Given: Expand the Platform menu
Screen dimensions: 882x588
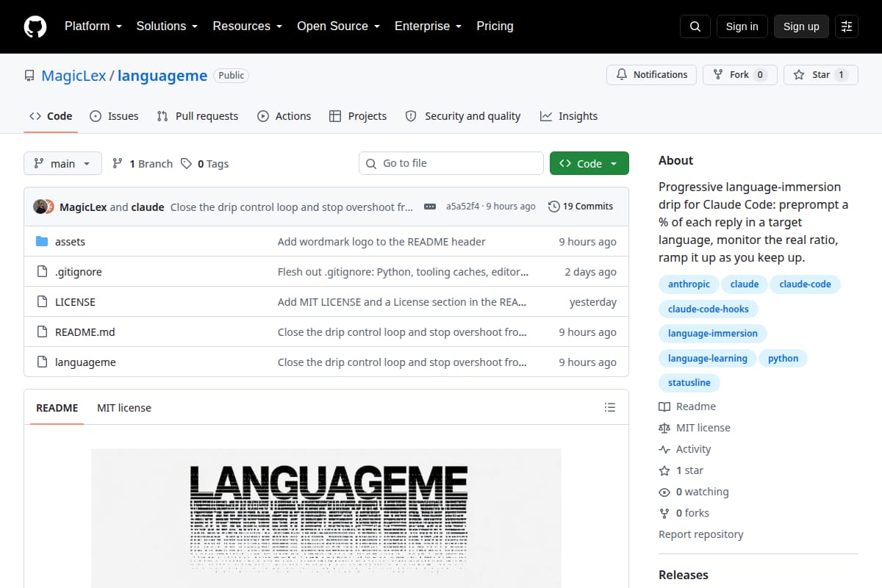Looking at the screenshot, I should [x=93, y=26].
